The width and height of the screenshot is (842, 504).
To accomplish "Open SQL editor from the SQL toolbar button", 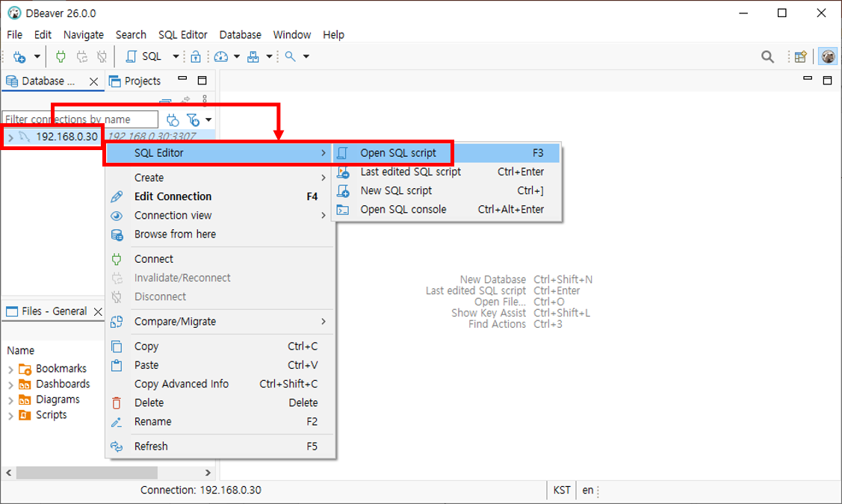I will coord(143,56).
